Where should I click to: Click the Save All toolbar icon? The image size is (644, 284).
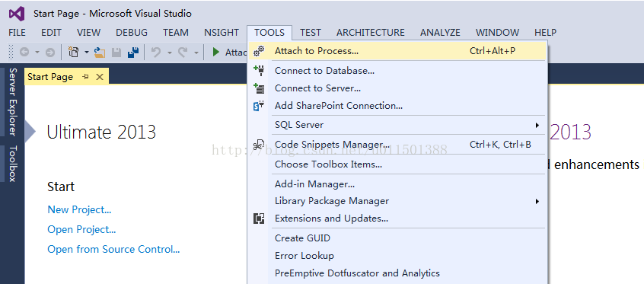point(133,53)
